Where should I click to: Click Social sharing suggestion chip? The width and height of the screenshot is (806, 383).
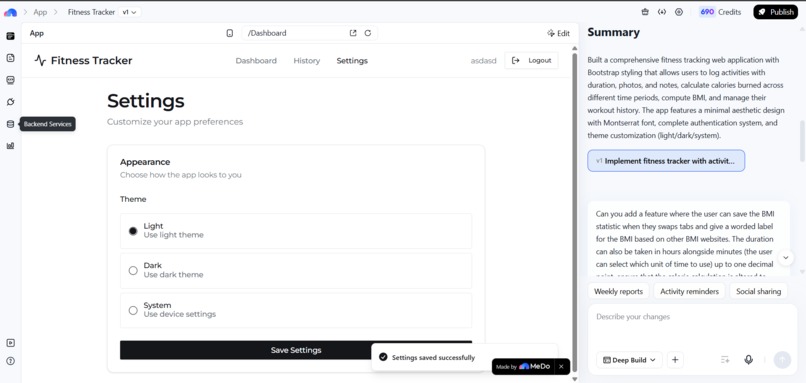(758, 291)
